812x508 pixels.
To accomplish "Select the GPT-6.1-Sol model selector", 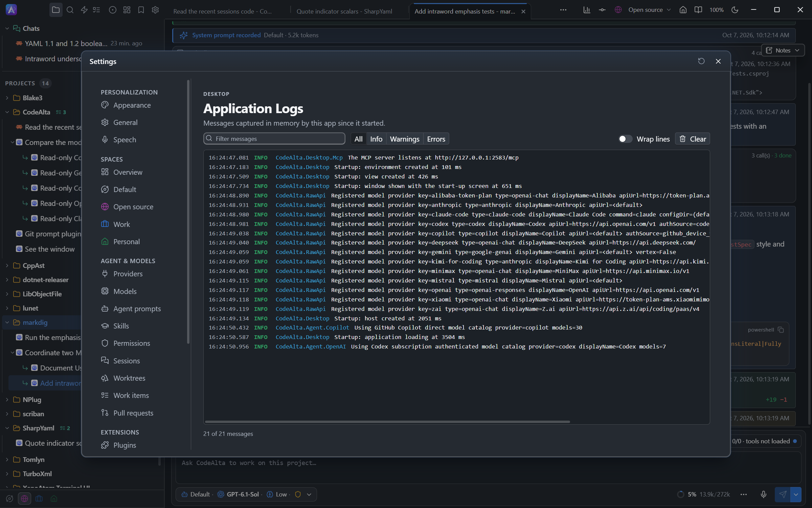I will (x=238, y=494).
